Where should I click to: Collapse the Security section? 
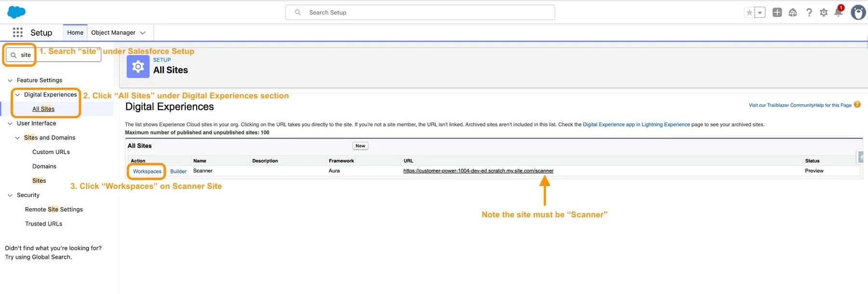point(10,195)
